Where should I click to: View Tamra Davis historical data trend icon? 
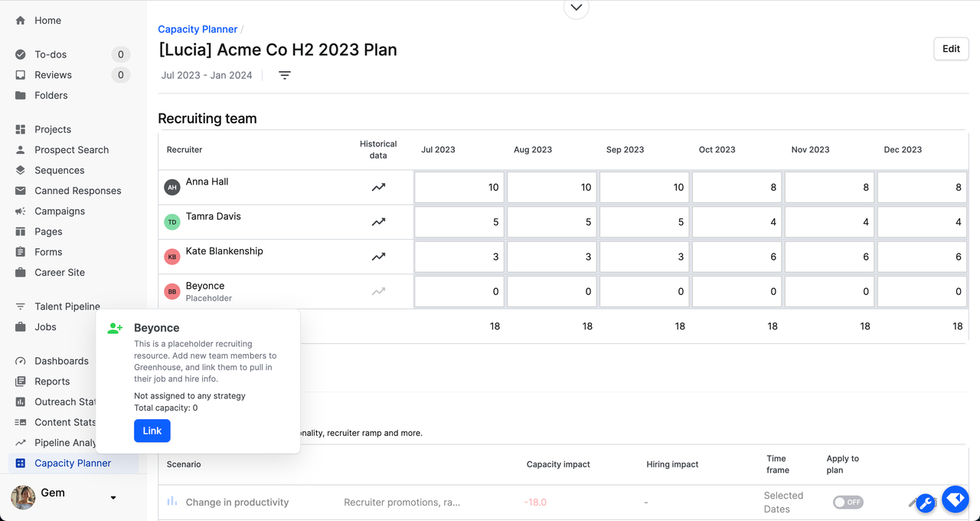[378, 222]
